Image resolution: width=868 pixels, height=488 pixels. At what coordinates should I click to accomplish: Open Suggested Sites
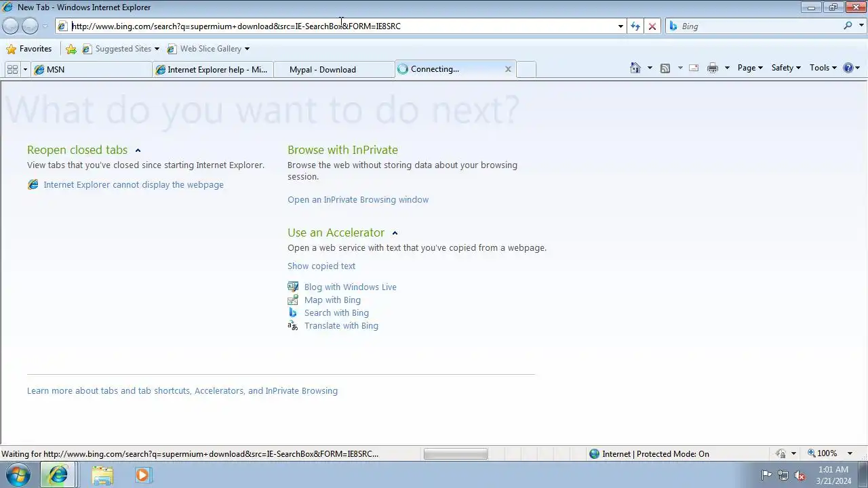121,49
